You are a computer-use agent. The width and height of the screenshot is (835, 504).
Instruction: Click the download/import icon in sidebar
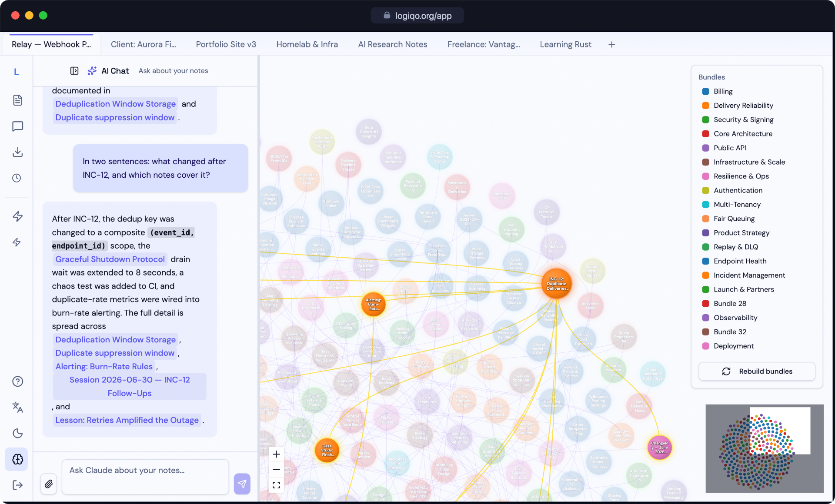pyautogui.click(x=17, y=152)
